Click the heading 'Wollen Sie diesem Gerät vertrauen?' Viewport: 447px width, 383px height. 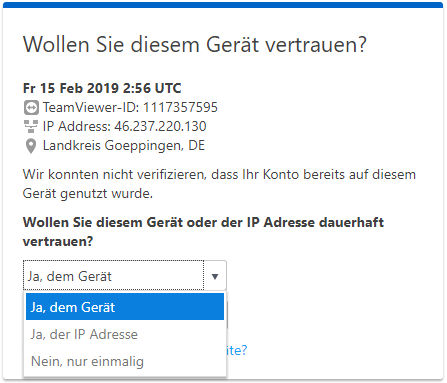[x=195, y=44]
